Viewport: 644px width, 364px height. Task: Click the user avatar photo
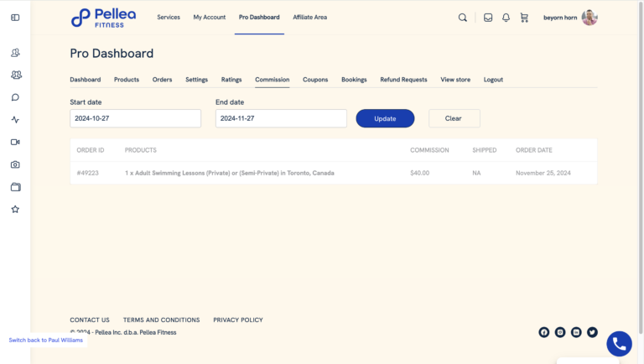coord(589,18)
